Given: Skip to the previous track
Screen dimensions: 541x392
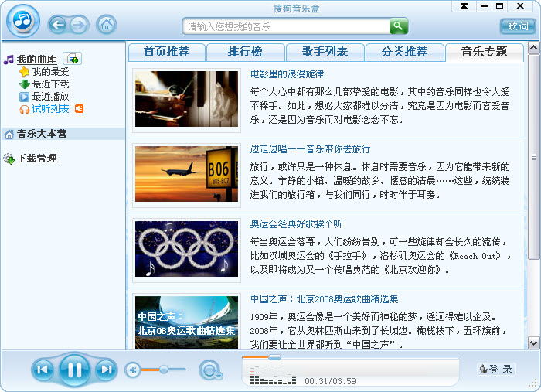Looking at the screenshot, I should [x=43, y=370].
